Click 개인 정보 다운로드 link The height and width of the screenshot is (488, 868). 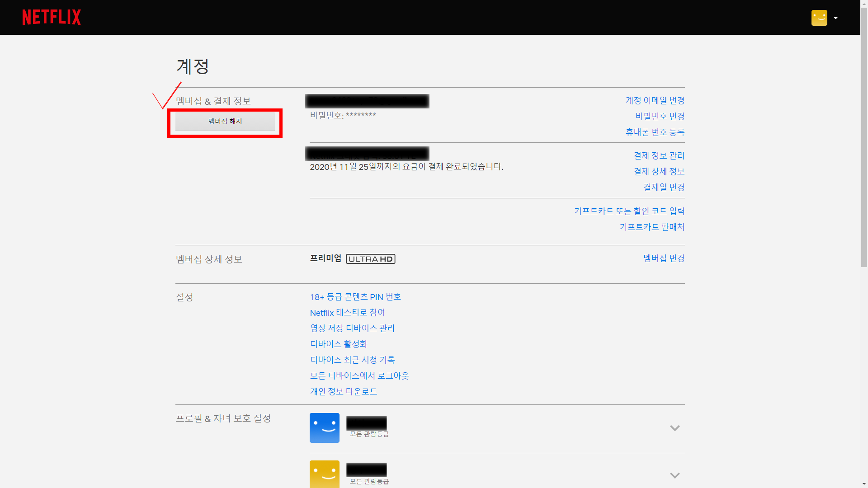pyautogui.click(x=344, y=391)
